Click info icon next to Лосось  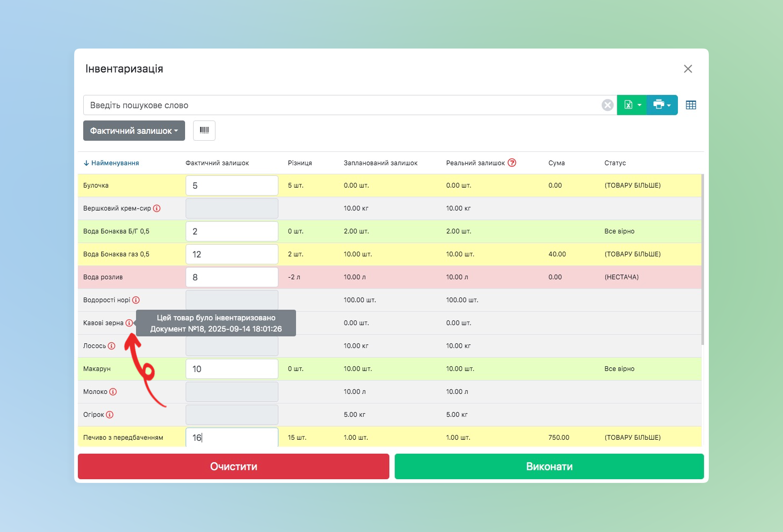[x=111, y=346]
